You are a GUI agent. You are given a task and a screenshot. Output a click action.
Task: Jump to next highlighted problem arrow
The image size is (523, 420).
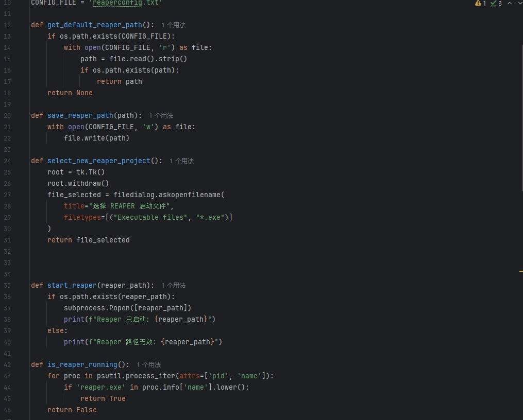(519, 3)
